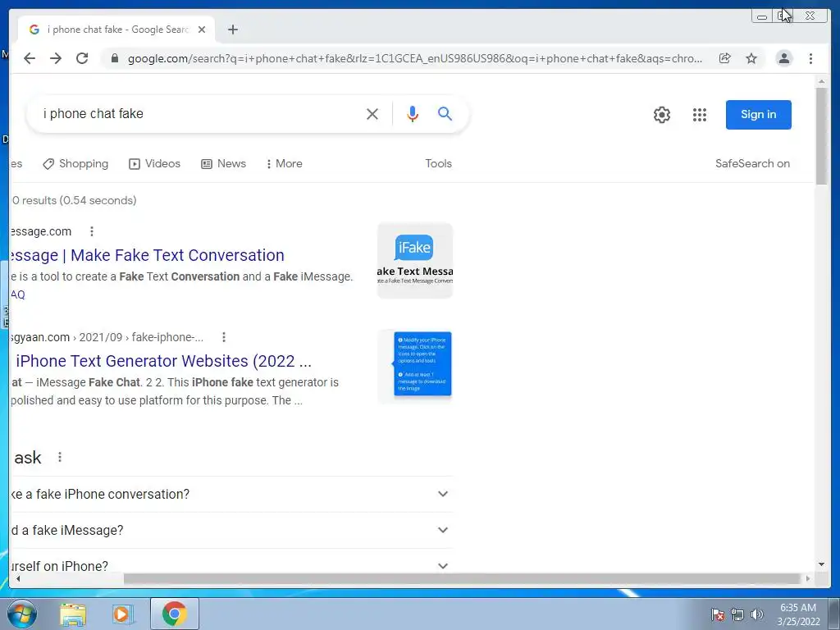Clear the search box text

point(372,113)
